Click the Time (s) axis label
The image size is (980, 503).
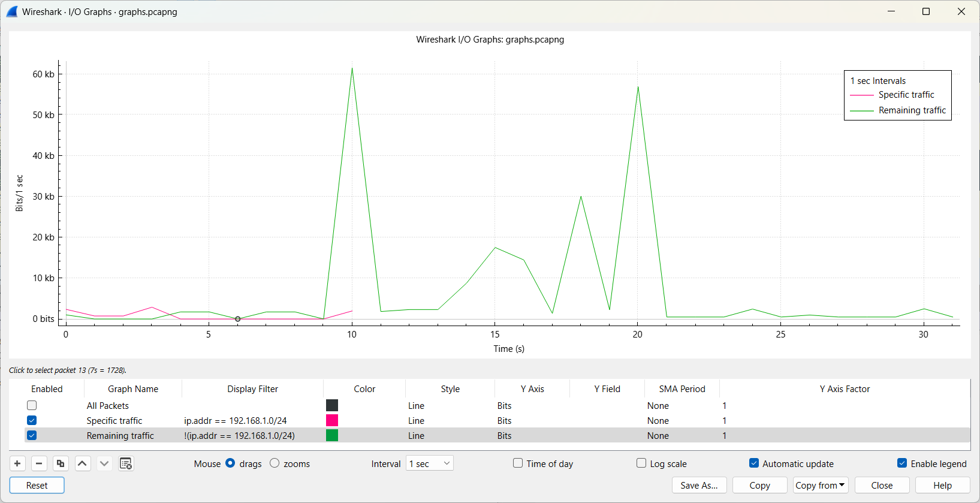click(509, 349)
